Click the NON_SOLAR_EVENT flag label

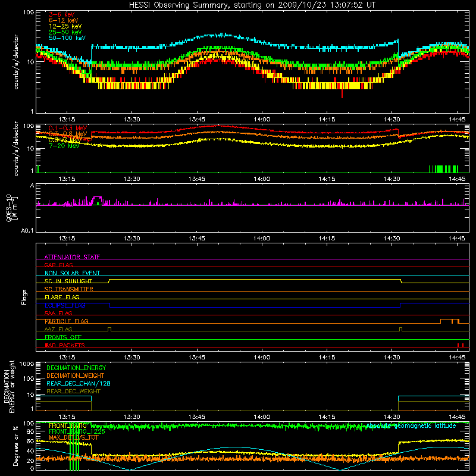[x=72, y=273]
